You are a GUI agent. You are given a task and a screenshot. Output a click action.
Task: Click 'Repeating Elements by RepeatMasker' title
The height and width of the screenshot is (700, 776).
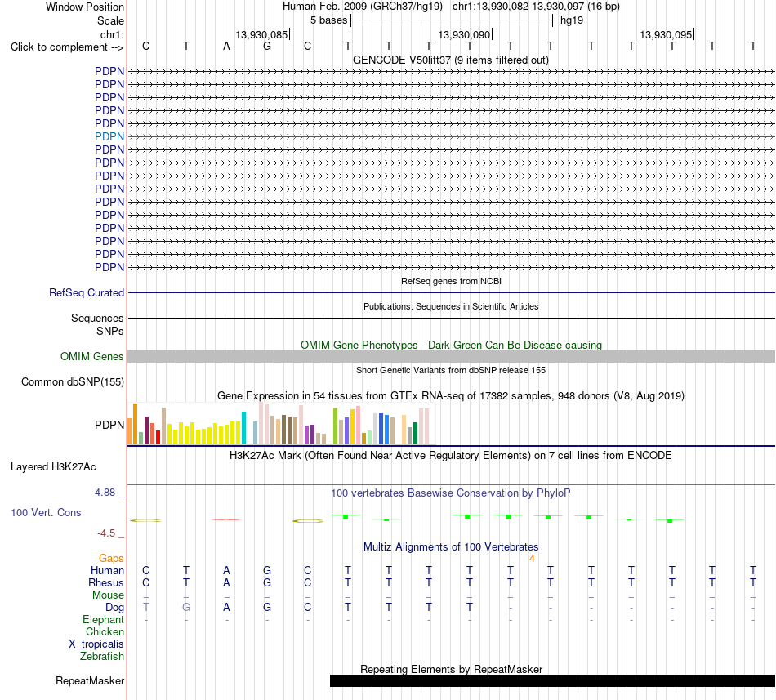click(451, 669)
